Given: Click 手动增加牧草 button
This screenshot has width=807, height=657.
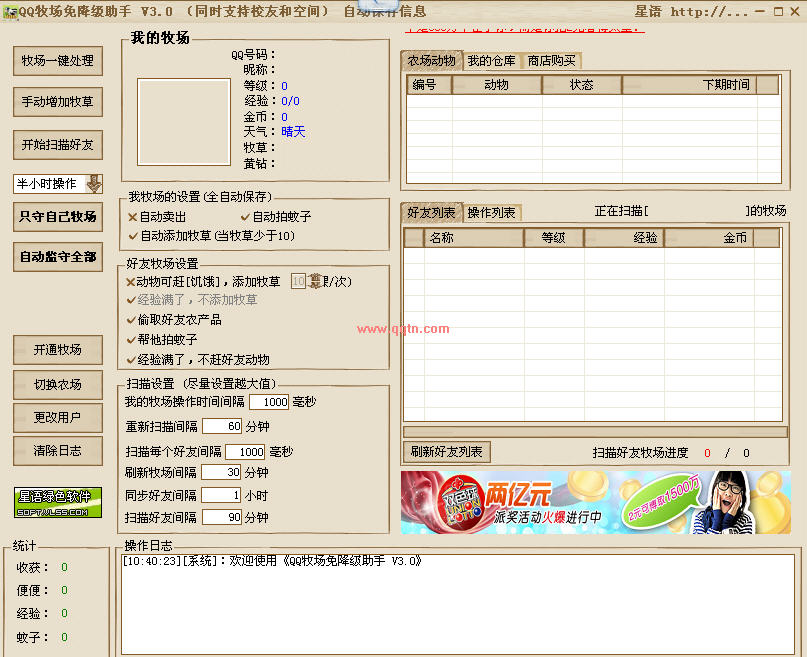Looking at the screenshot, I should pyautogui.click(x=58, y=102).
